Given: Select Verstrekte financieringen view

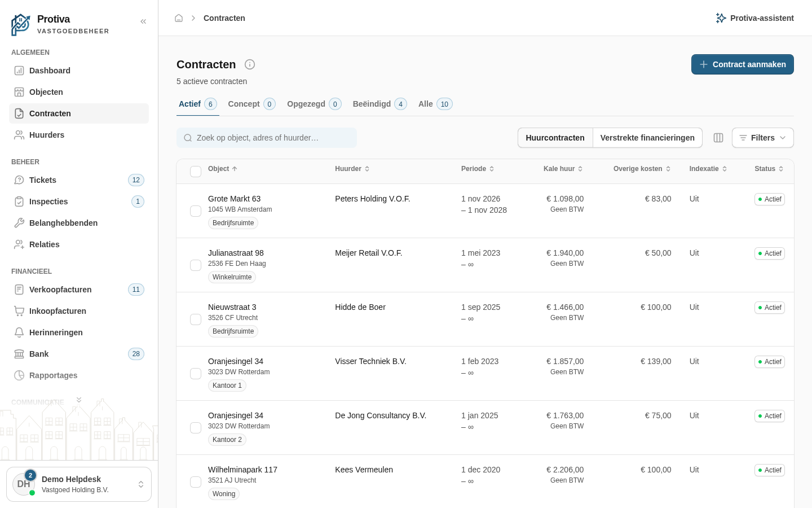Looking at the screenshot, I should coord(647,138).
